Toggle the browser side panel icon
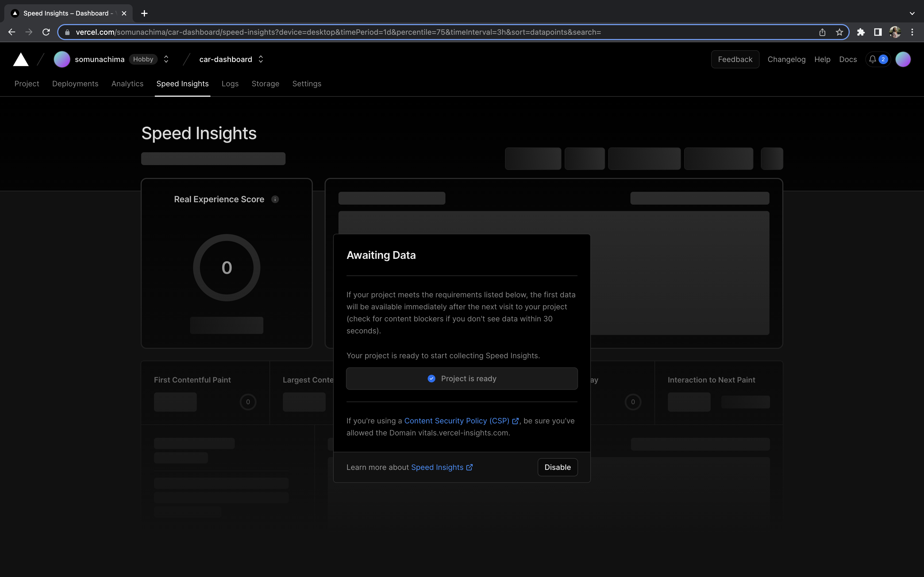This screenshot has width=924, height=577. pos(878,32)
